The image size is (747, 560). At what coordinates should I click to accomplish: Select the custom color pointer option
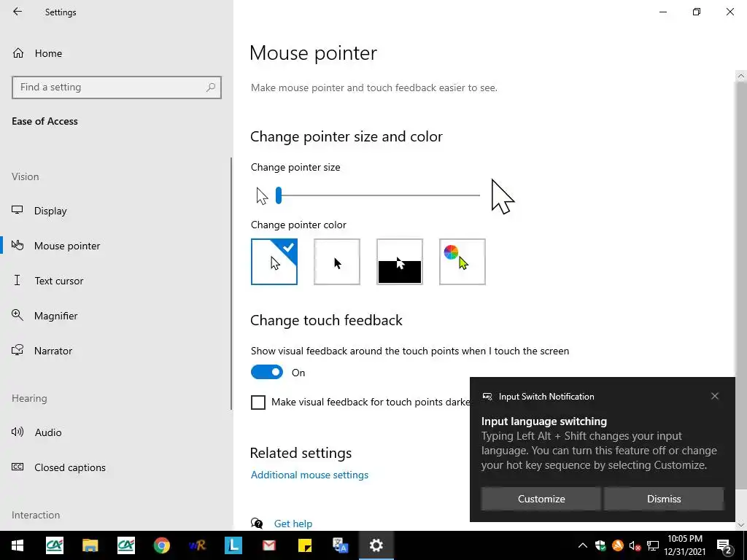click(462, 262)
